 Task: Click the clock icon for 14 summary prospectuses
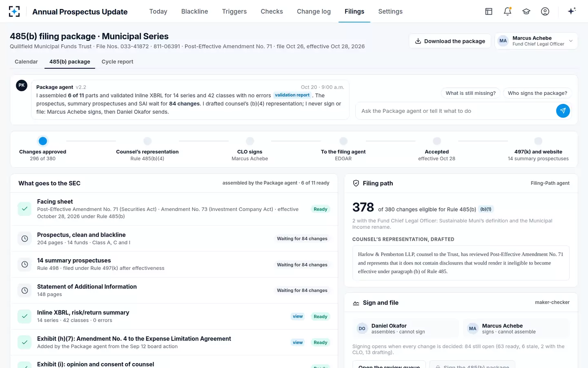(x=24, y=264)
